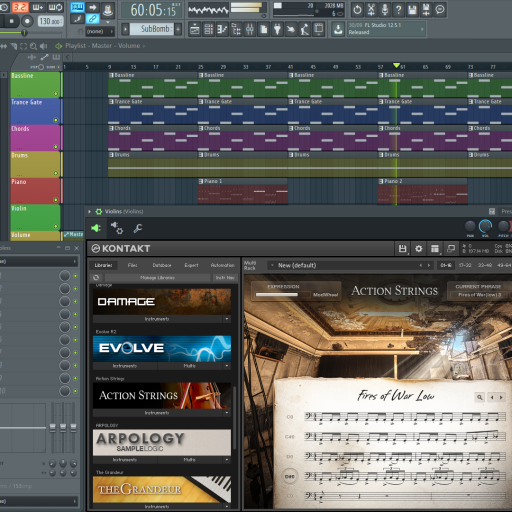
Task: Click the download news icon
Action: coord(338,29)
